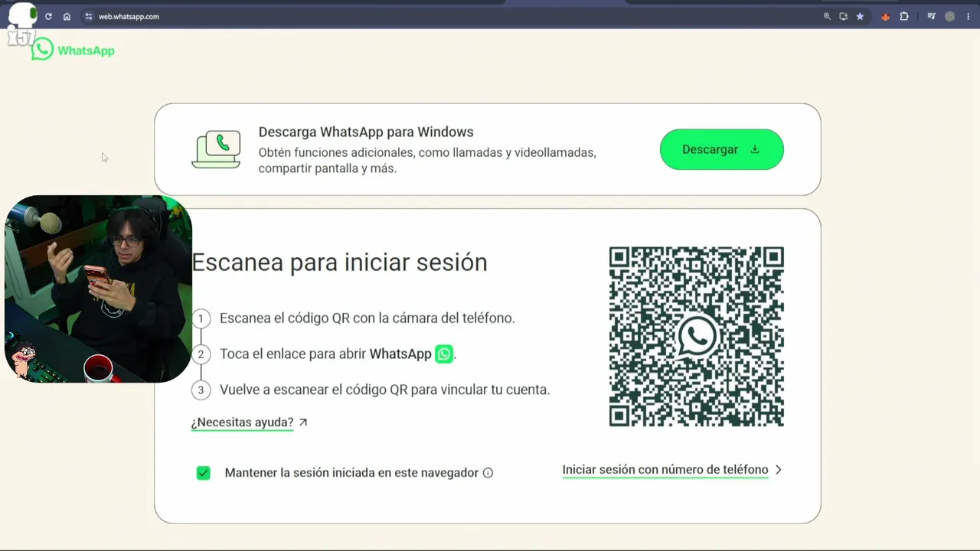Open the zoom magnifier icon in address bar

[827, 16]
